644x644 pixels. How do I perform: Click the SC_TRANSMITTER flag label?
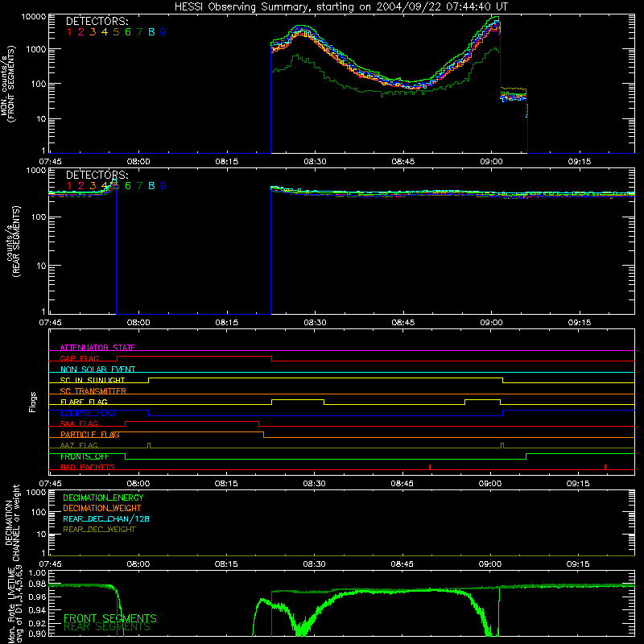point(93,391)
